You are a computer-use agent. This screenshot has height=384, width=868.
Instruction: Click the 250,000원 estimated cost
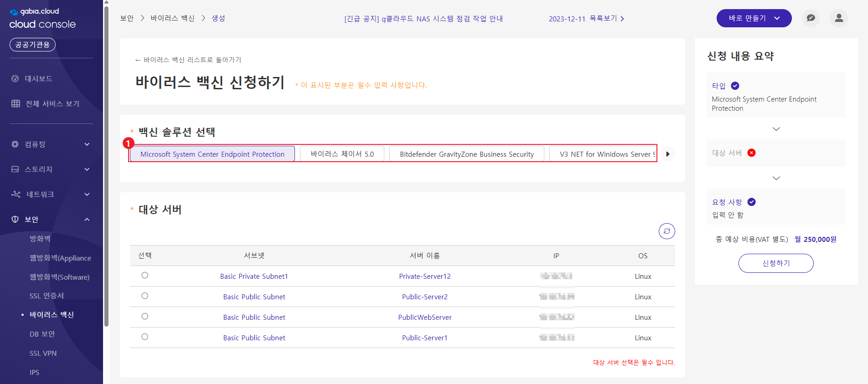(x=820, y=239)
